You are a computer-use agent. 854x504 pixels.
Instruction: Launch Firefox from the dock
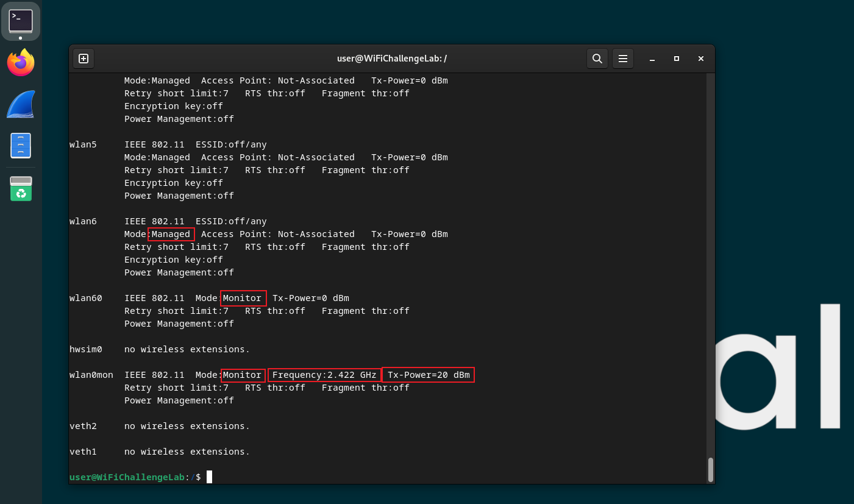pyautogui.click(x=21, y=63)
